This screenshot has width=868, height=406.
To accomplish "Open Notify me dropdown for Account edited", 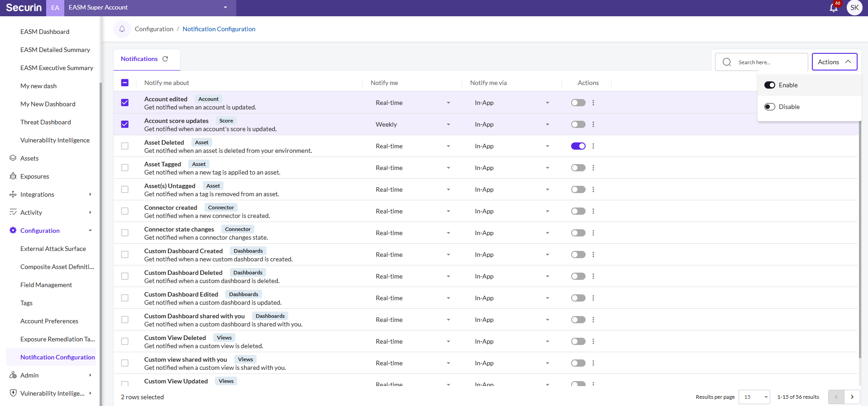I will (413, 103).
